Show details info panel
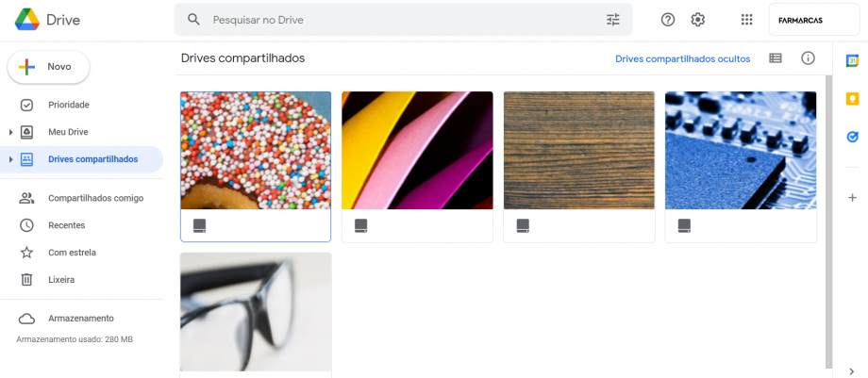 pyautogui.click(x=808, y=58)
